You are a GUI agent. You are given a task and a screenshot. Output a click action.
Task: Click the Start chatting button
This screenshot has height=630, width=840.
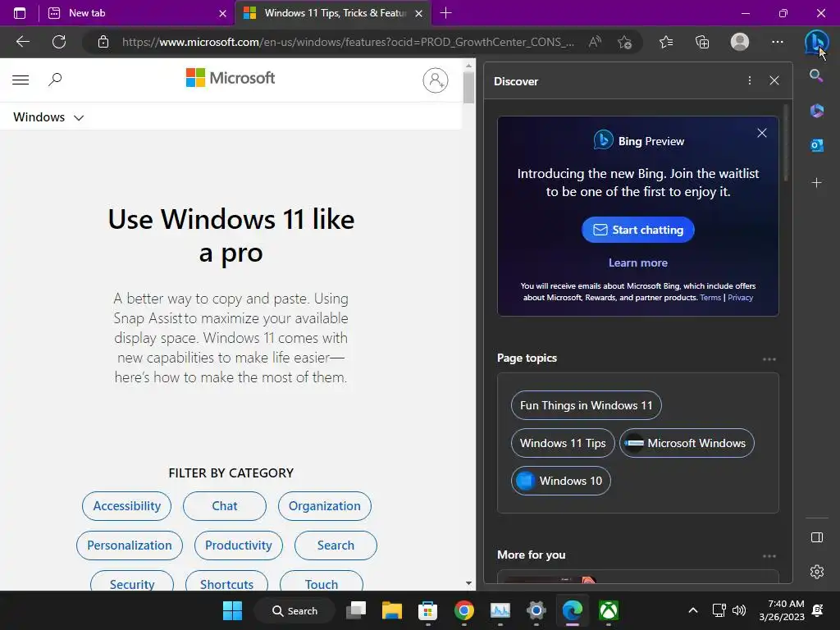pyautogui.click(x=637, y=230)
